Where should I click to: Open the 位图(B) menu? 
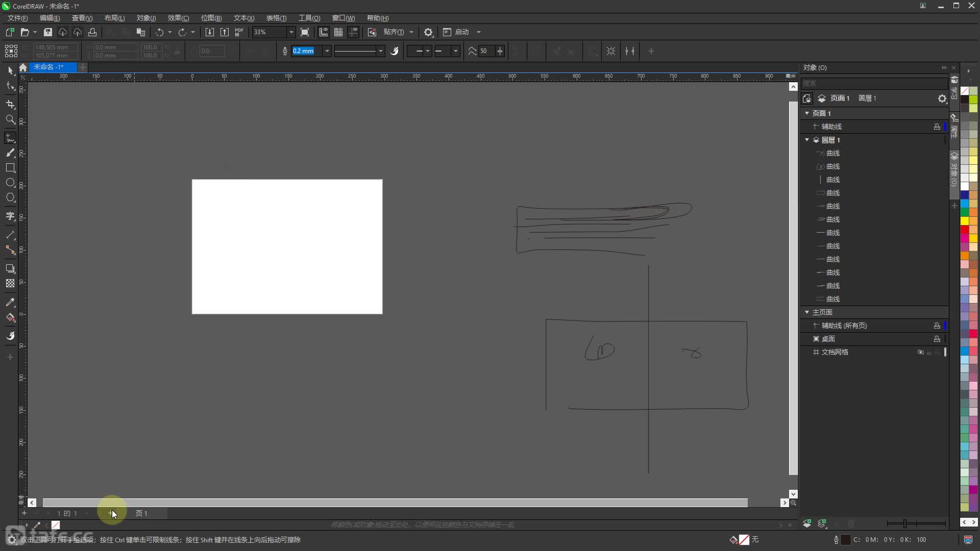pos(211,18)
